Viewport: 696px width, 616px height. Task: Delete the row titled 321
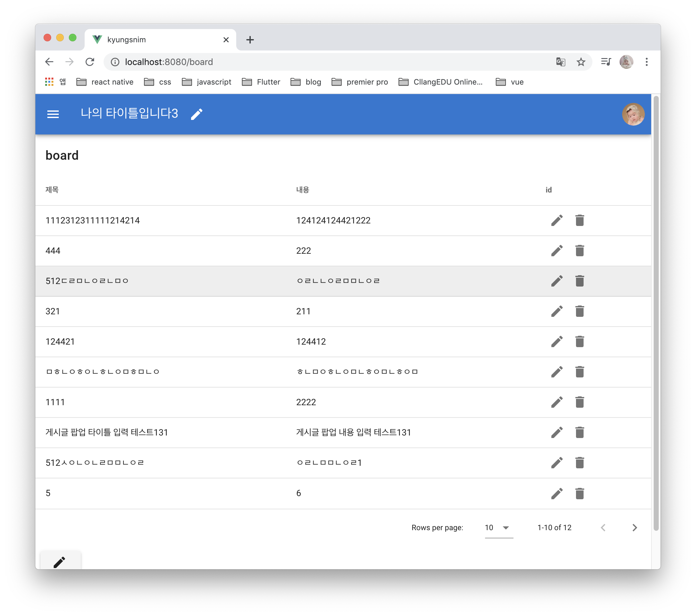tap(579, 311)
